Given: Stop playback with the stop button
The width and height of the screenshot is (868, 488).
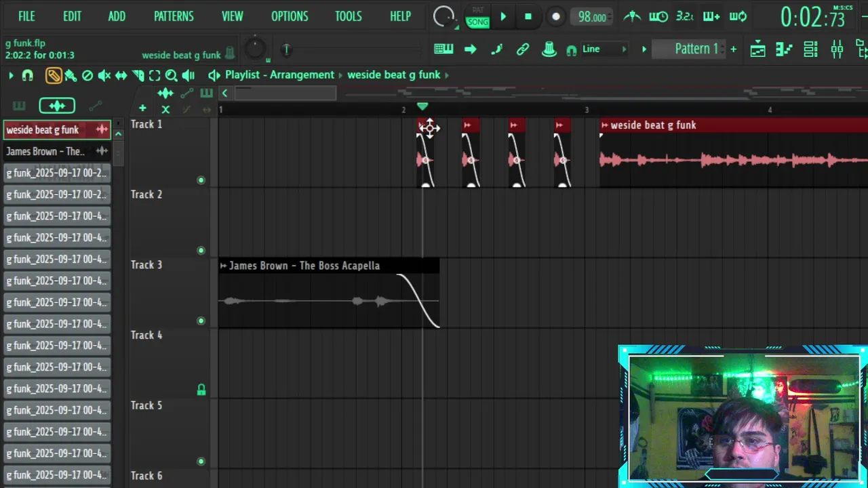Looking at the screenshot, I should (x=528, y=17).
